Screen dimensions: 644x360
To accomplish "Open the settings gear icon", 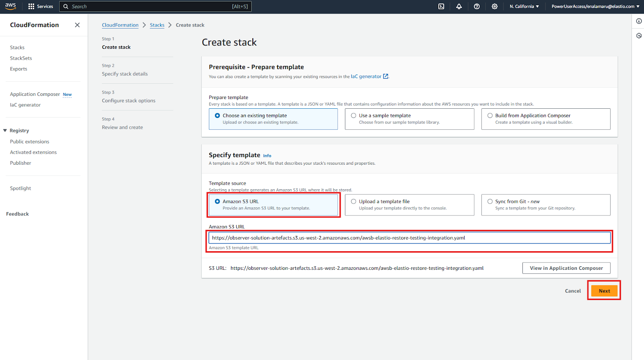I will (x=495, y=6).
